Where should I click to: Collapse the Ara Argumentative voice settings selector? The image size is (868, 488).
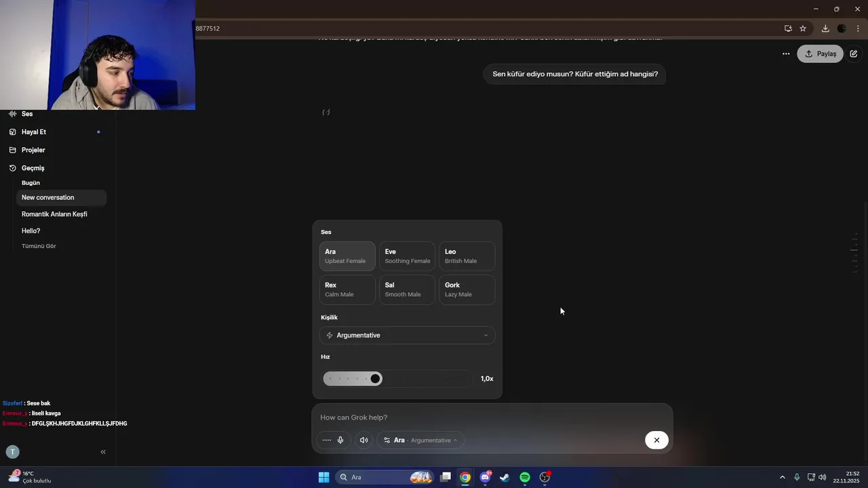click(x=420, y=440)
